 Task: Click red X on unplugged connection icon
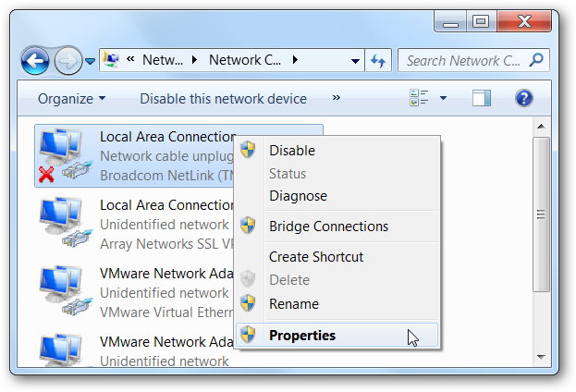click(x=46, y=175)
